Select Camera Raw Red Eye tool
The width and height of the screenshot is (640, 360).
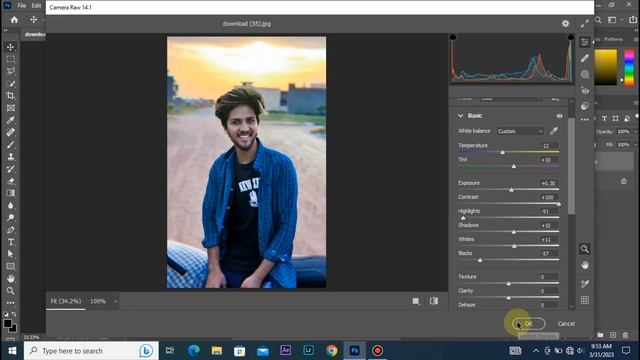585,91
